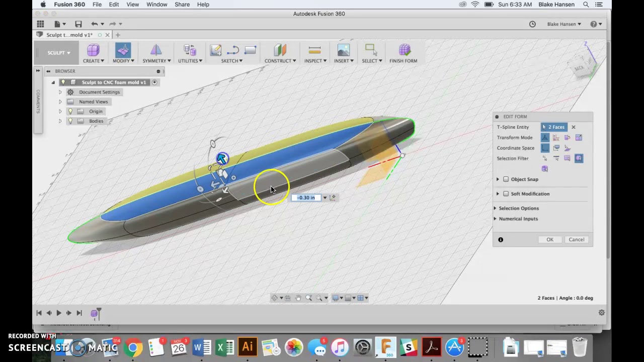
Task: Click the Inspect measure icon
Action: click(x=314, y=50)
